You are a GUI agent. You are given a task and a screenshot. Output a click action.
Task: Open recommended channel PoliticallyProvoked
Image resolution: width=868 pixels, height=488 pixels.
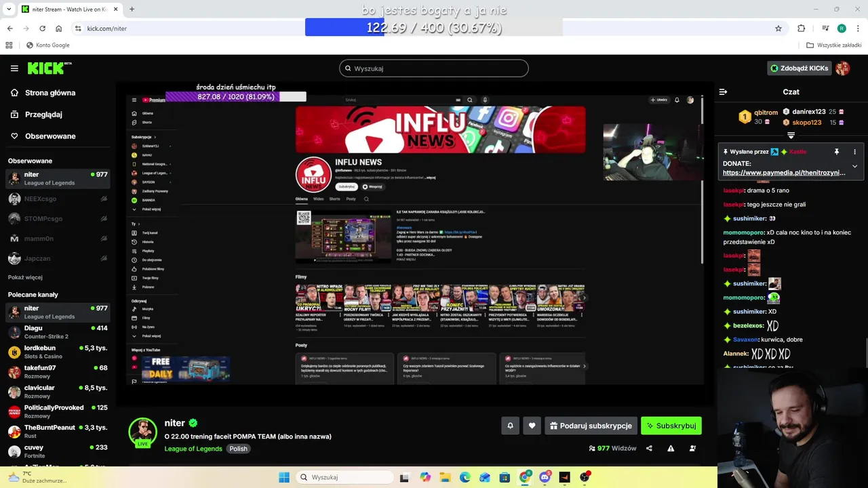click(58, 411)
